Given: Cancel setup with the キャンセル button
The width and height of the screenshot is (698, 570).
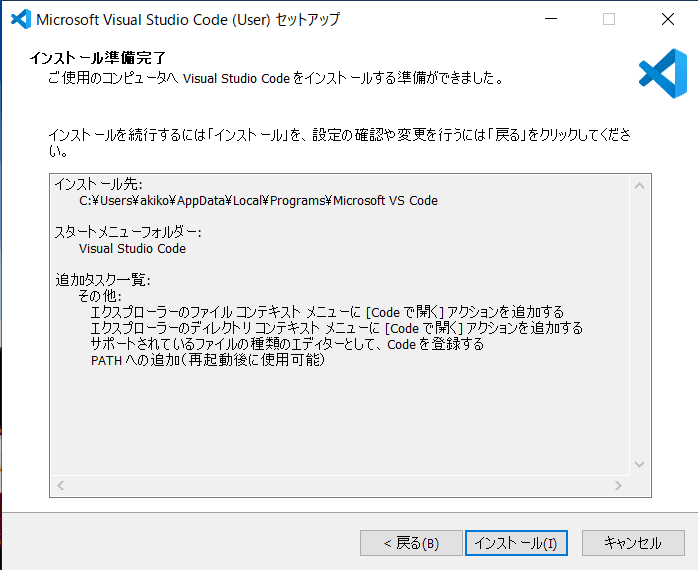Looking at the screenshot, I should [x=632, y=543].
